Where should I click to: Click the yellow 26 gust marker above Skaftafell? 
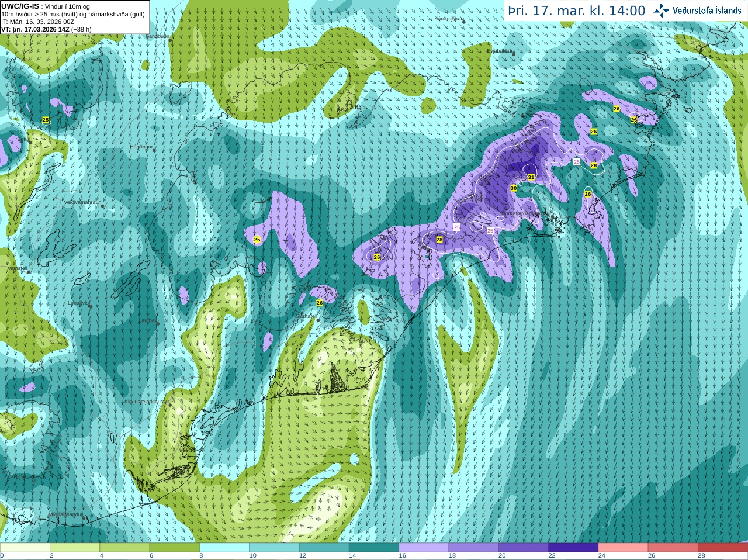point(320,303)
